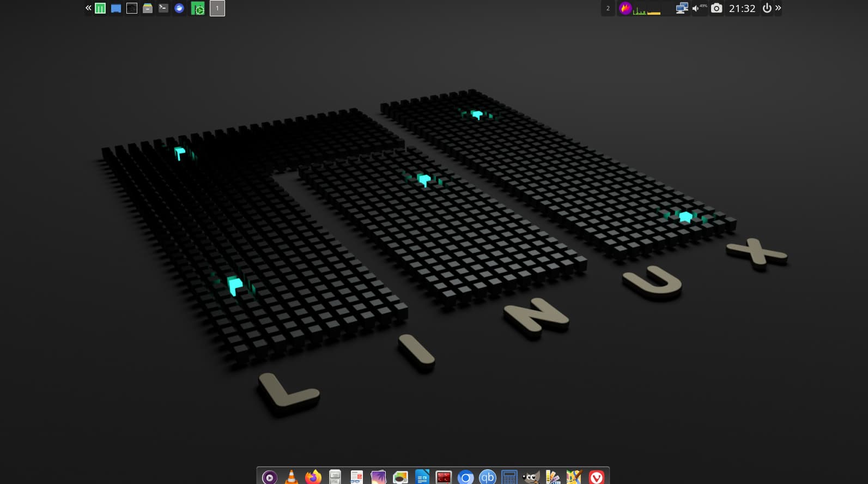Open the power session menu
Viewport: 868px width, 484px height.
(767, 8)
